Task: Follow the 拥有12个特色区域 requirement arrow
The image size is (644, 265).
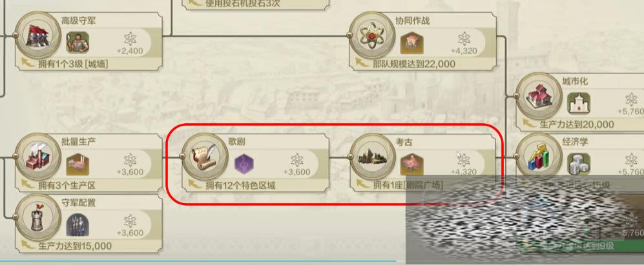Action: tap(195, 184)
